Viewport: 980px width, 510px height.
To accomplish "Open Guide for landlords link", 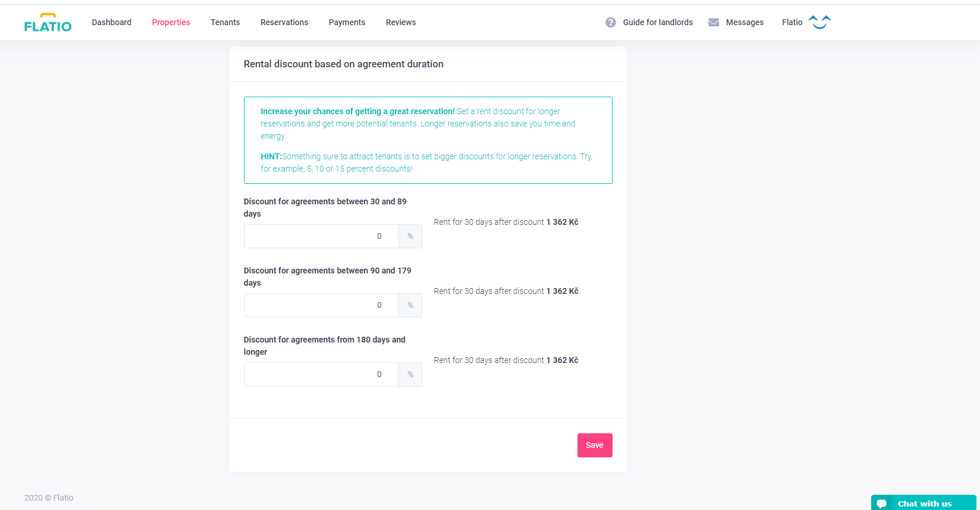I will click(658, 22).
